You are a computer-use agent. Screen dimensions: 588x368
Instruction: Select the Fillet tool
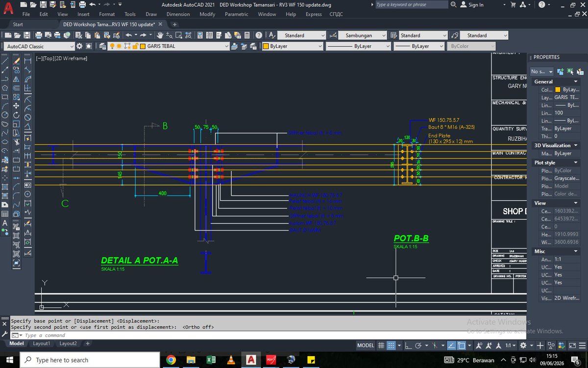[x=16, y=196]
